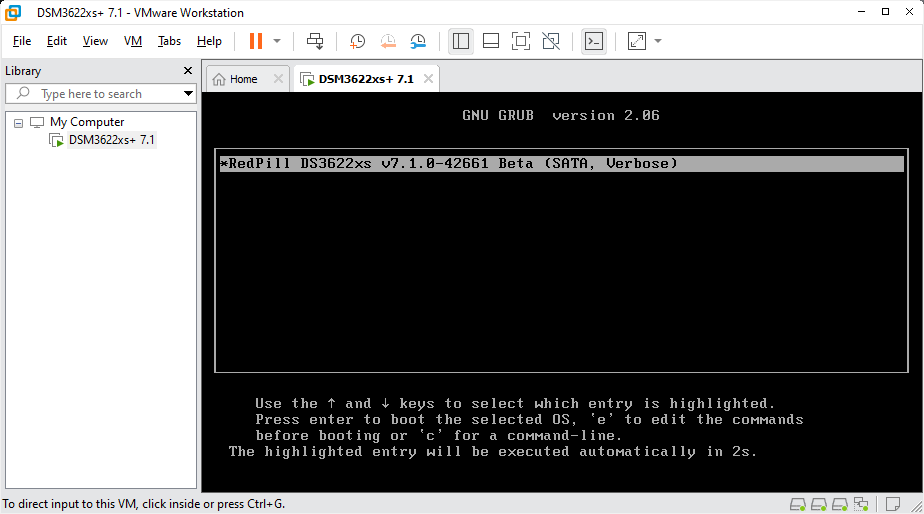Screen dimensions: 924x514
Task: Maximize the VMware Workstation window
Action: pos(885,12)
